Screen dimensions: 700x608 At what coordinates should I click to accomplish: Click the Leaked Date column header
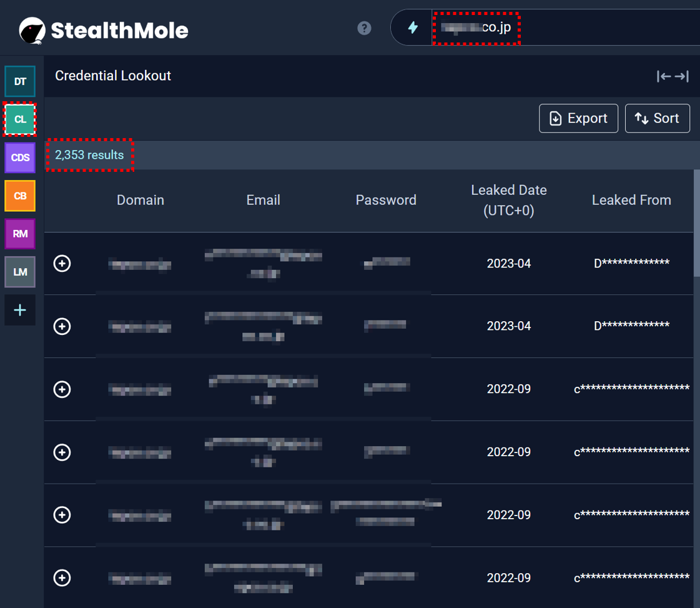coord(508,200)
